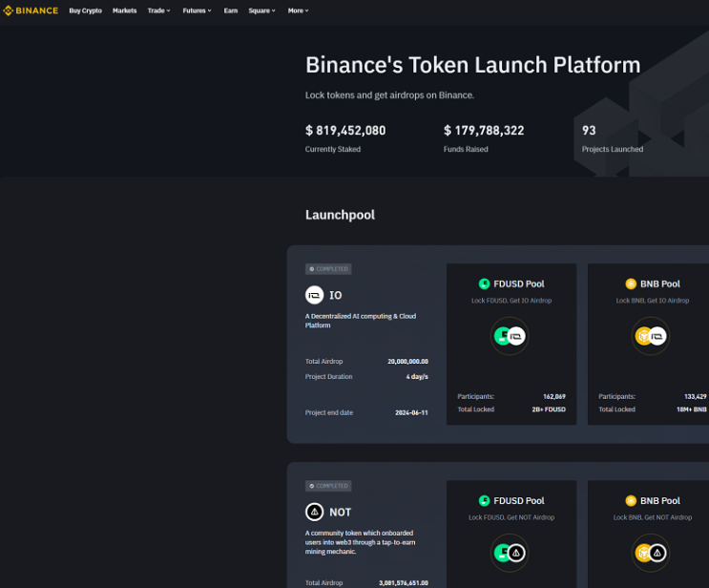Open the IO BNB Pool card heading
The width and height of the screenshot is (709, 588).
coord(659,284)
